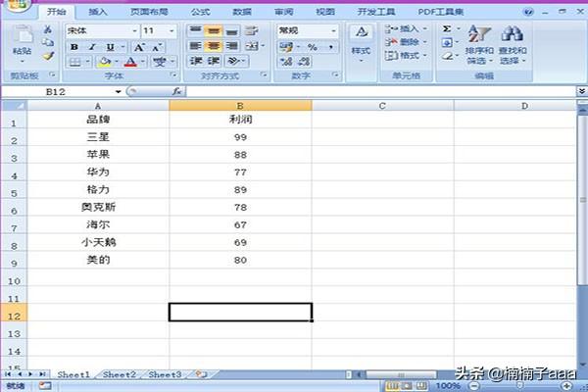This screenshot has width=588, height=392.
Task: Click the AutoSum sigma icon
Action: (x=447, y=28)
